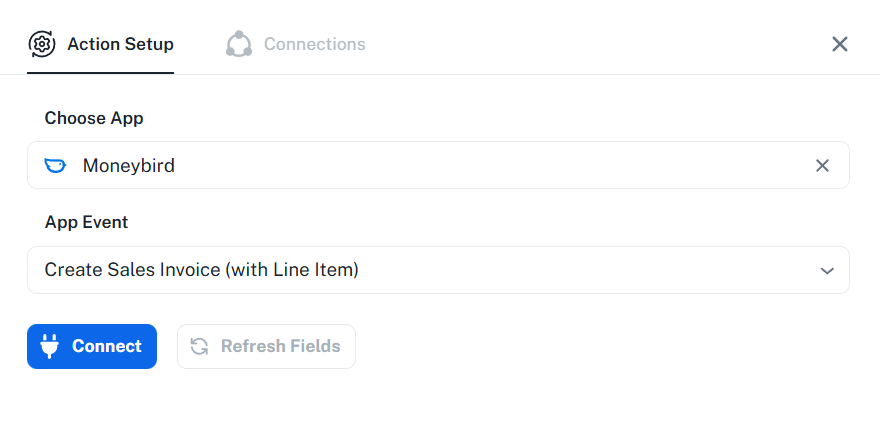Click the empty area of the Moneybird field

click(x=500, y=166)
